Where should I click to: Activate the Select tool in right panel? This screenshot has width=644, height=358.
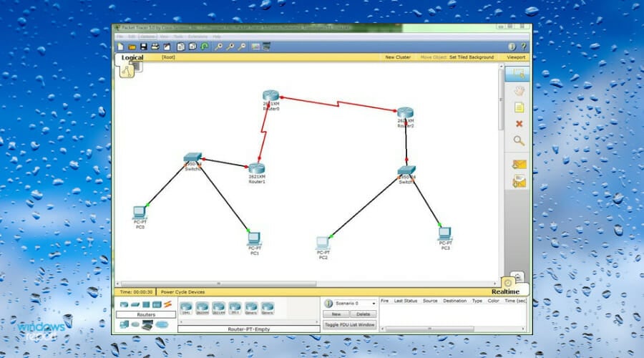[517, 74]
